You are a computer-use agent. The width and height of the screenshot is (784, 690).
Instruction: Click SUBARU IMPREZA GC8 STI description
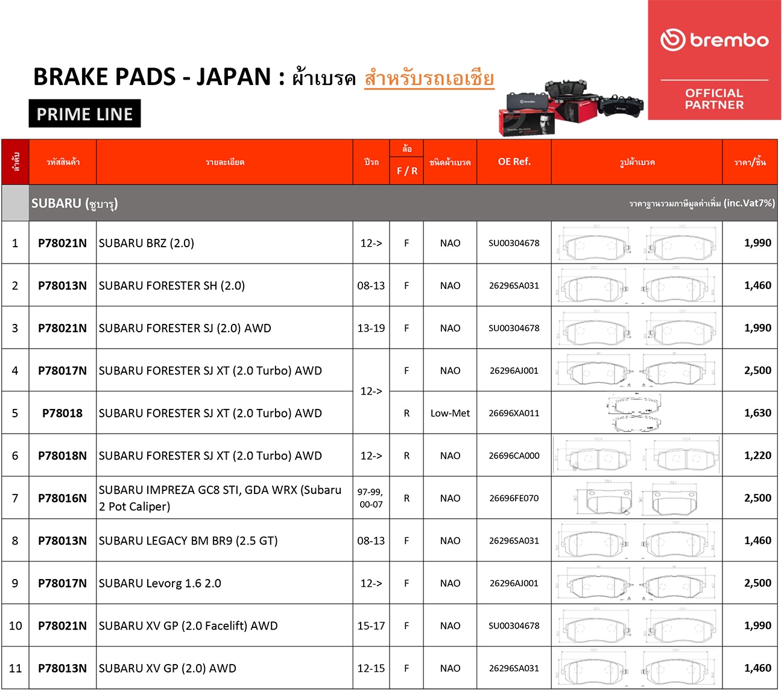tap(220, 498)
